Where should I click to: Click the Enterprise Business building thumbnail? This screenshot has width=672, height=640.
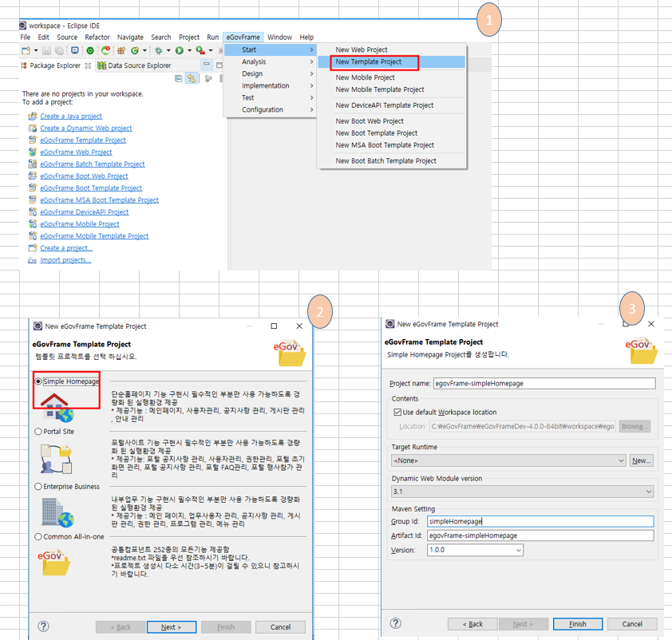pyautogui.click(x=57, y=512)
